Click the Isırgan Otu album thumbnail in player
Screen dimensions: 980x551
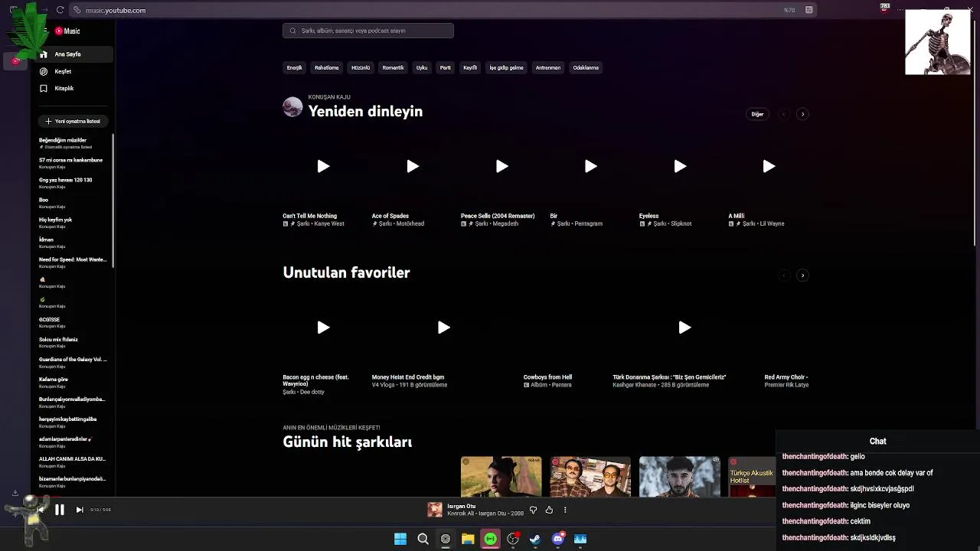pos(435,510)
